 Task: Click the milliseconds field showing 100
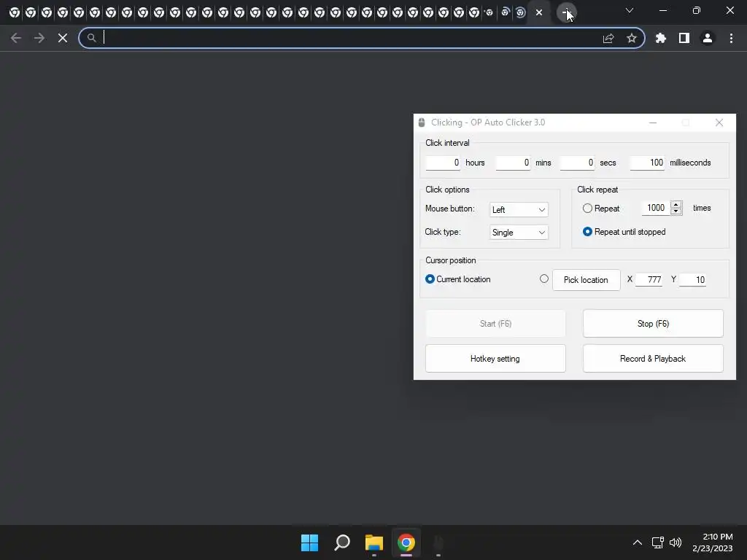(x=647, y=163)
